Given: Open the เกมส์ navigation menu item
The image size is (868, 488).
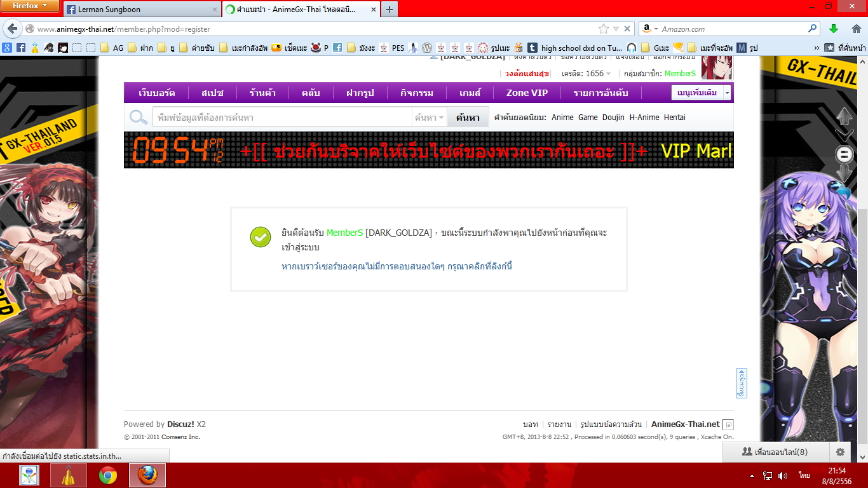Looking at the screenshot, I should pyautogui.click(x=470, y=93).
